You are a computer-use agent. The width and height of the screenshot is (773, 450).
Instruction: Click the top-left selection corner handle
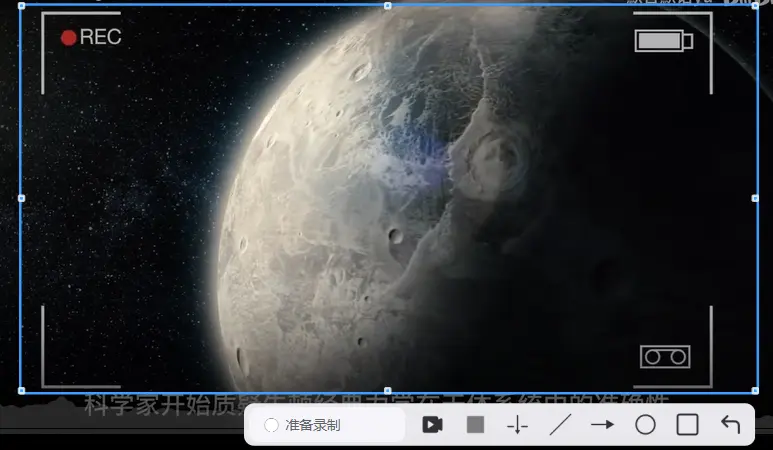(x=21, y=6)
